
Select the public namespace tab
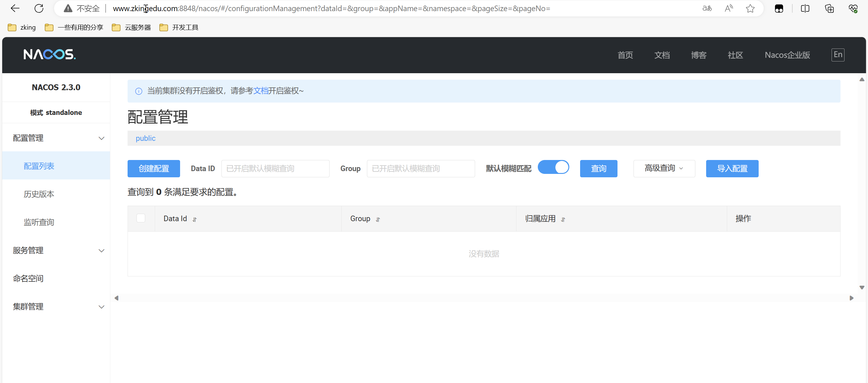[145, 138]
